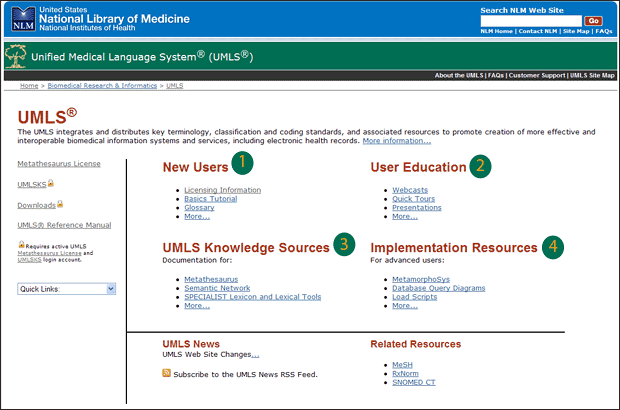Open Webcasts link
This screenshot has width=620, height=410.
click(x=410, y=190)
